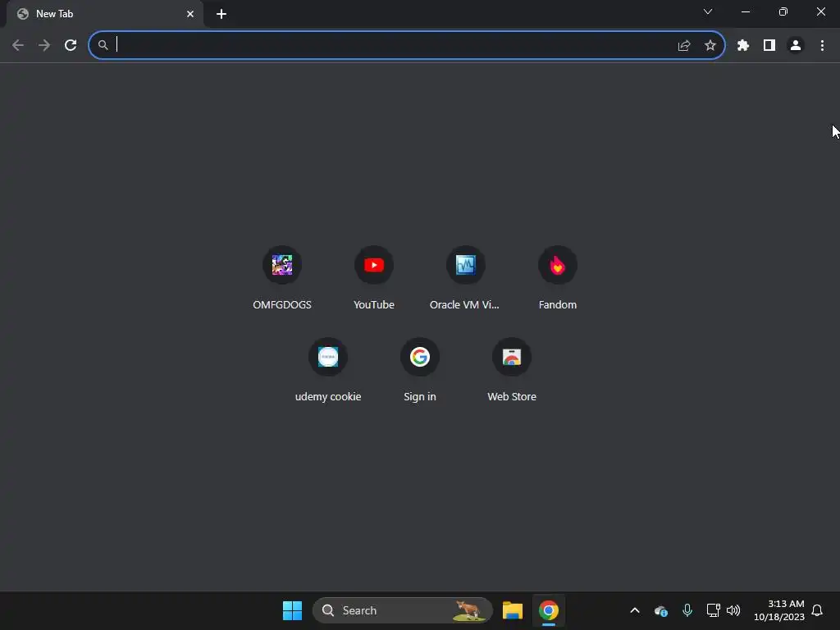Open the clock showing 3:13 AM
The height and width of the screenshot is (630, 840).
(779, 610)
